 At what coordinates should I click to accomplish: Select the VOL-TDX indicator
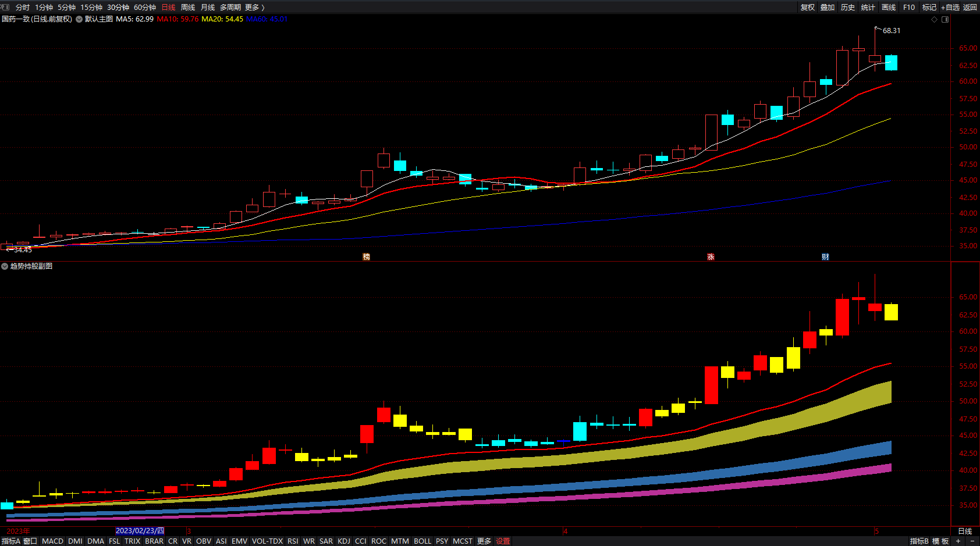click(267, 541)
